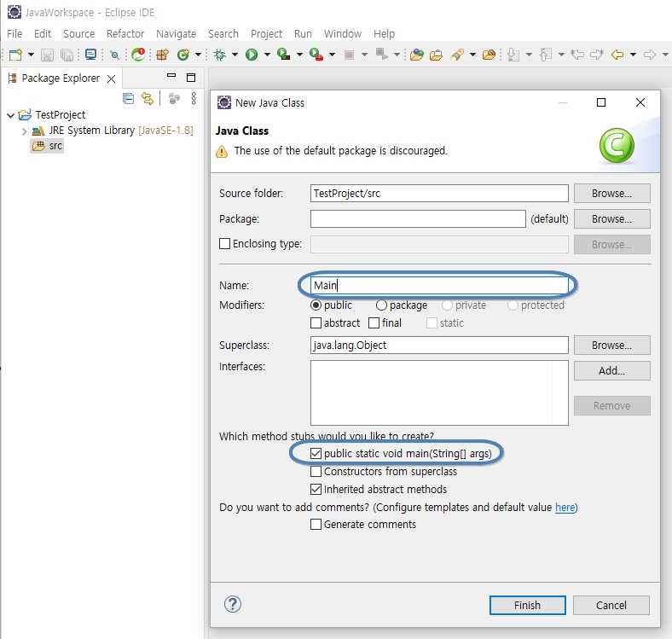Click the Cancel button
Image resolution: width=672 pixels, height=639 pixels.
point(611,605)
